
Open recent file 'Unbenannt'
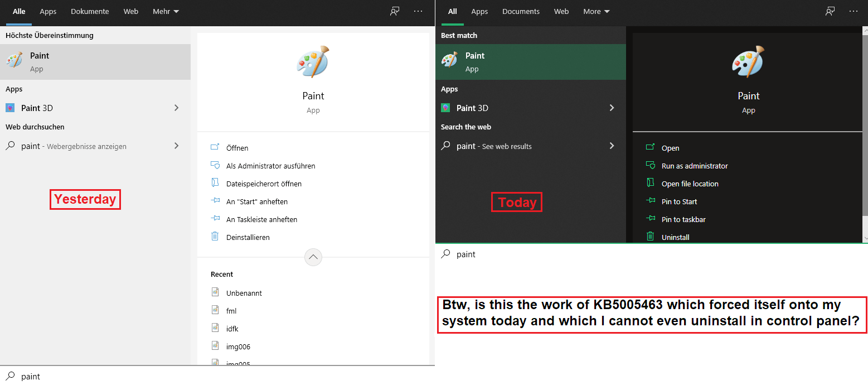click(244, 293)
